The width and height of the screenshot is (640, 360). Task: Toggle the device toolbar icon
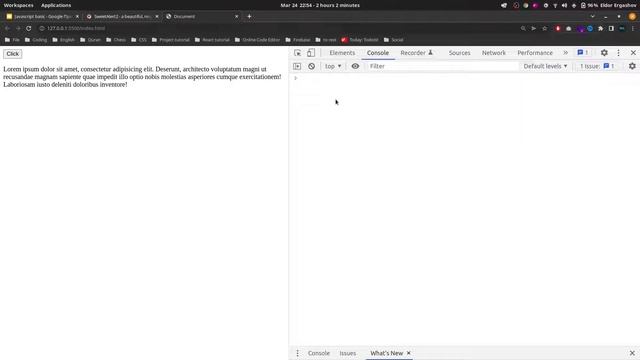click(311, 53)
